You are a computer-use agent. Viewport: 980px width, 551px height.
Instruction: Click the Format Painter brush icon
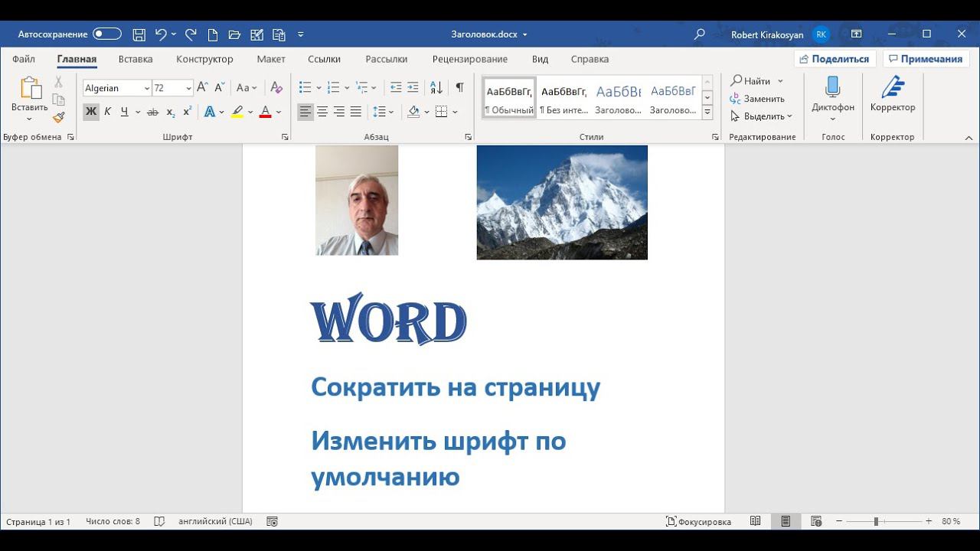(58, 117)
